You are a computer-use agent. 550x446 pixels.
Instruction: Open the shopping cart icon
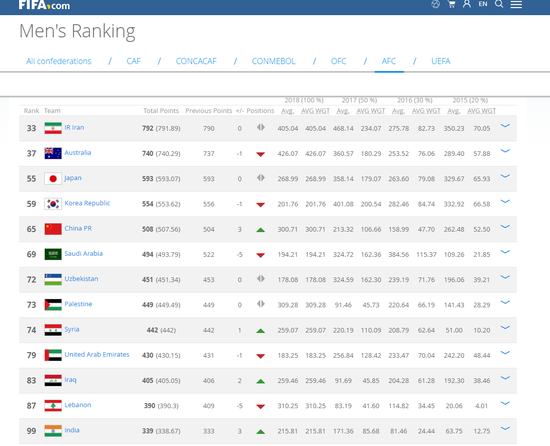pyautogui.click(x=451, y=4)
